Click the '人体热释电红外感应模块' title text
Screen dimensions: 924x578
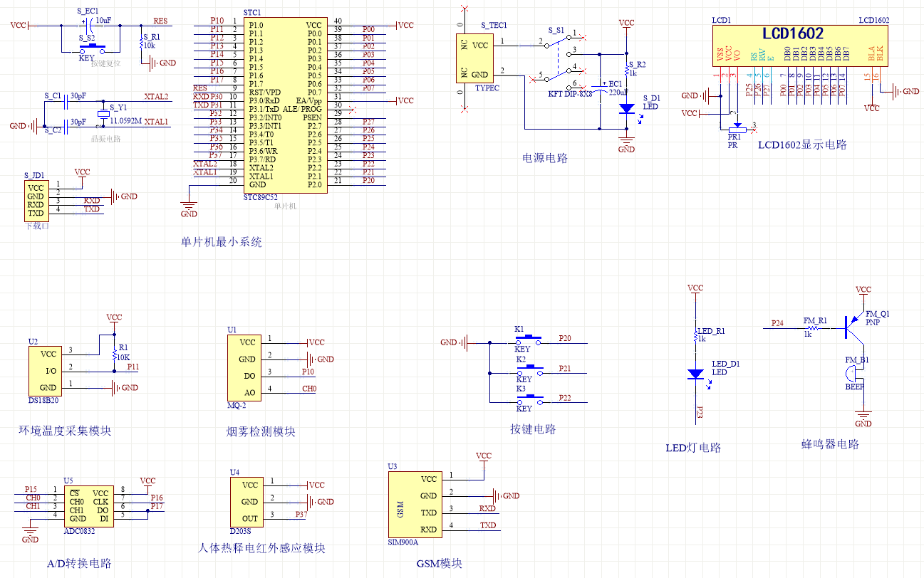(261, 548)
